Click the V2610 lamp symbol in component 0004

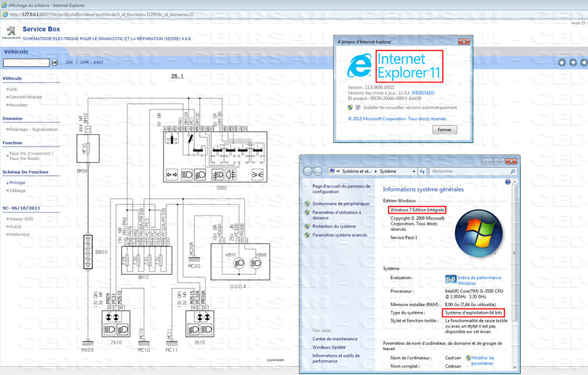[239, 263]
